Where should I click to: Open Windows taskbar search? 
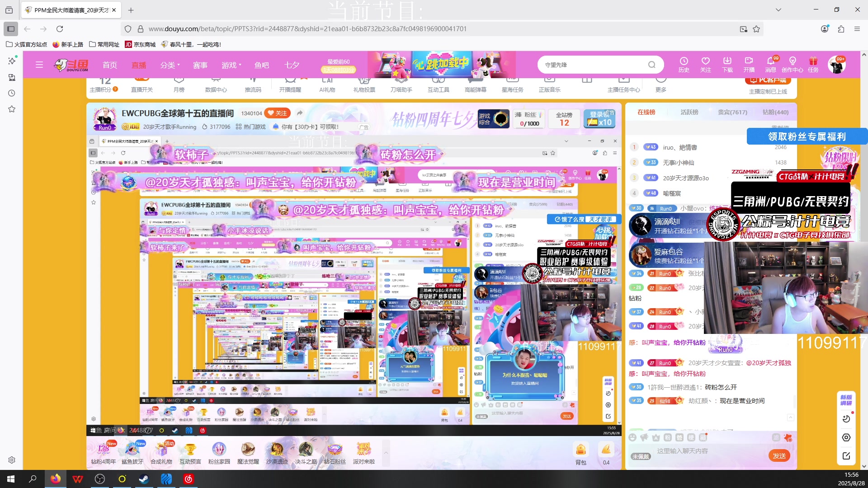click(33, 479)
